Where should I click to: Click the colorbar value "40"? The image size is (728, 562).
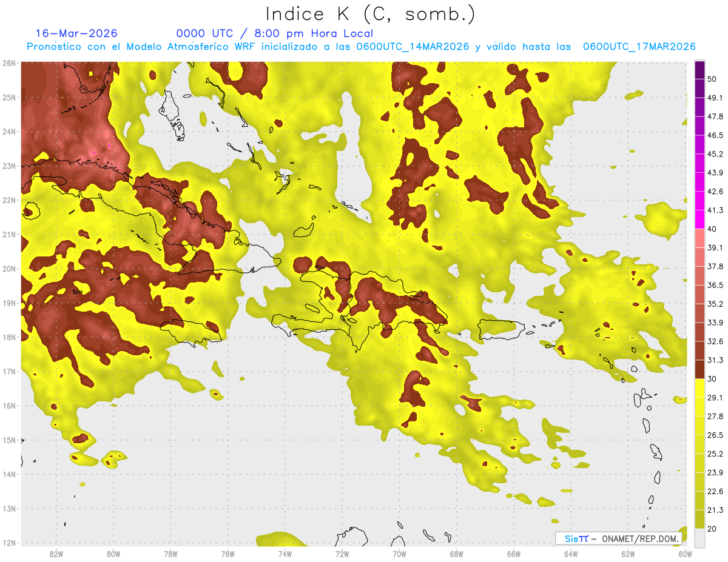712,229
